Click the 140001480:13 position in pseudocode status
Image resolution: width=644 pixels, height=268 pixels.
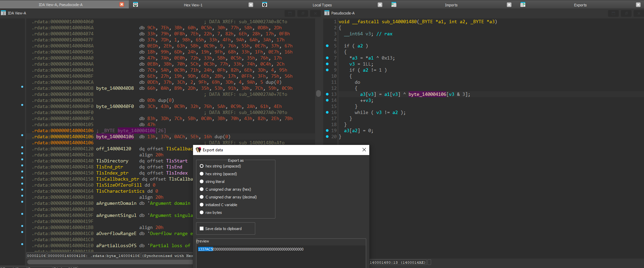click(397, 263)
